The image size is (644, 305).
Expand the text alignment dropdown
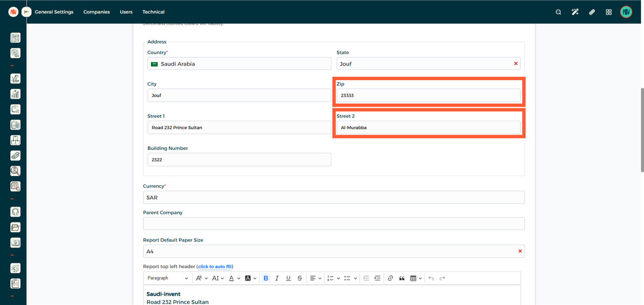click(x=315, y=278)
